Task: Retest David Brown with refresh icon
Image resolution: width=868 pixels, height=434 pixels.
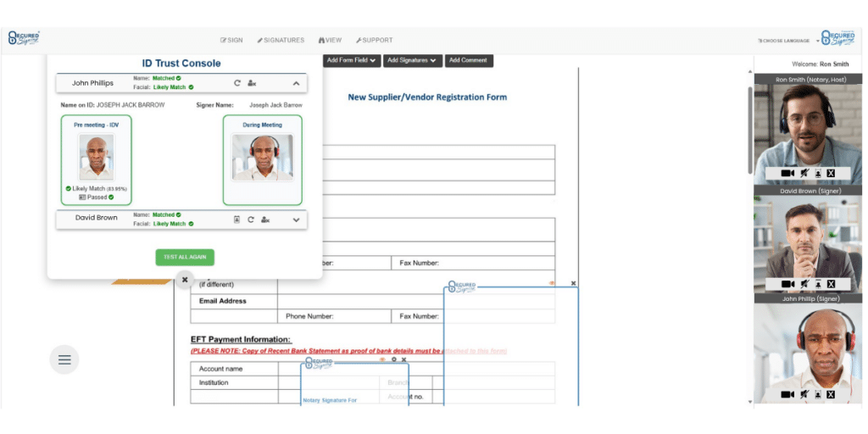Action: (250, 220)
